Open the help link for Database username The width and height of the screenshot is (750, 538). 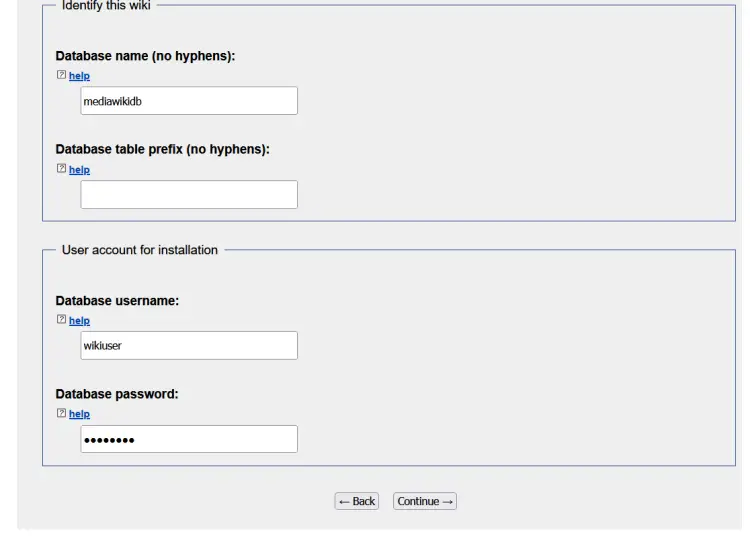coord(79,321)
